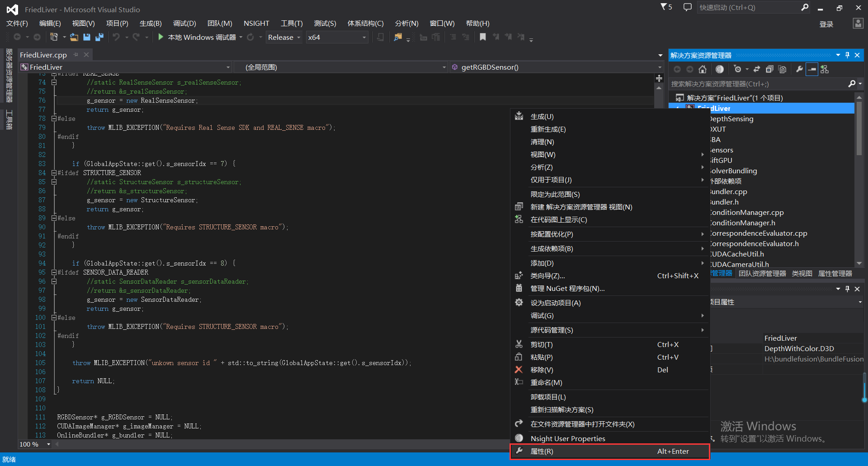Click the 登录 sign-in link
Viewport: 868px width, 466px height.
(x=826, y=24)
